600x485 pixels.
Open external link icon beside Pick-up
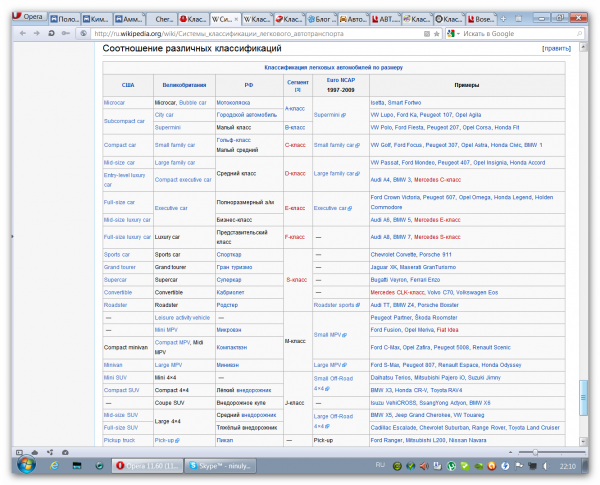point(177,441)
